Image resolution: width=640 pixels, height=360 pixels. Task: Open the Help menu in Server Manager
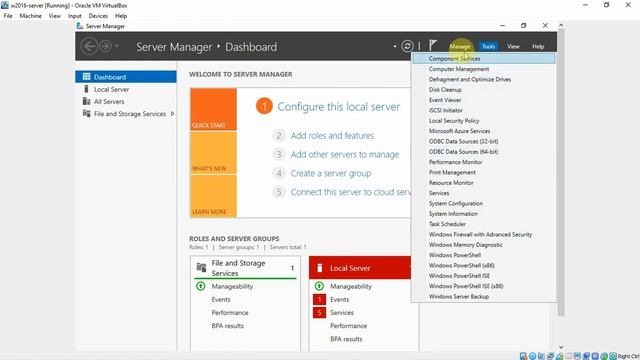[538, 46]
